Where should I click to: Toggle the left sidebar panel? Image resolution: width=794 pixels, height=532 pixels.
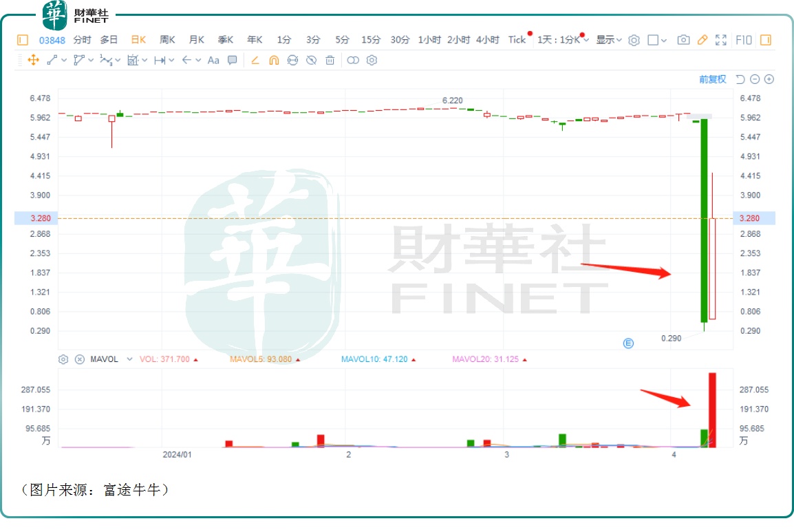pyautogui.click(x=23, y=40)
